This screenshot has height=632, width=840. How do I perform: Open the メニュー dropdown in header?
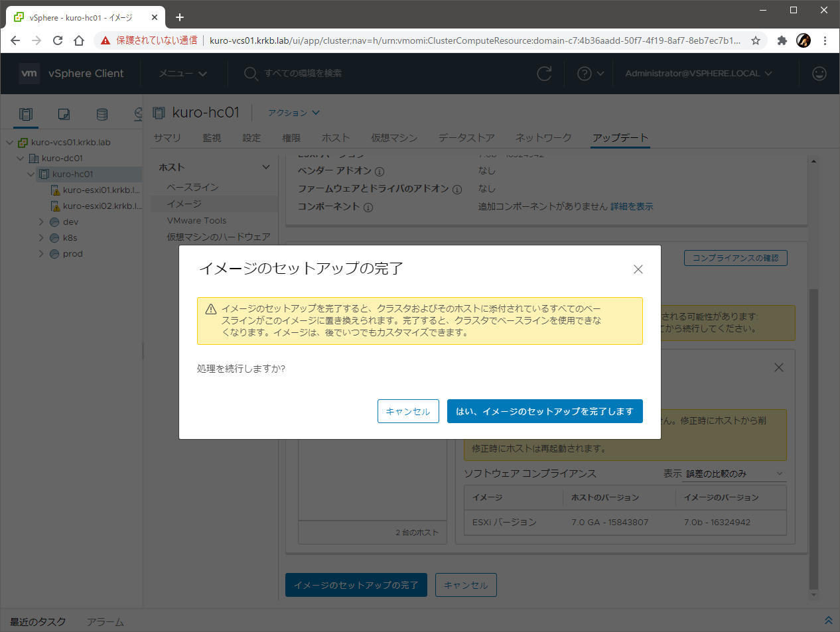click(x=182, y=74)
